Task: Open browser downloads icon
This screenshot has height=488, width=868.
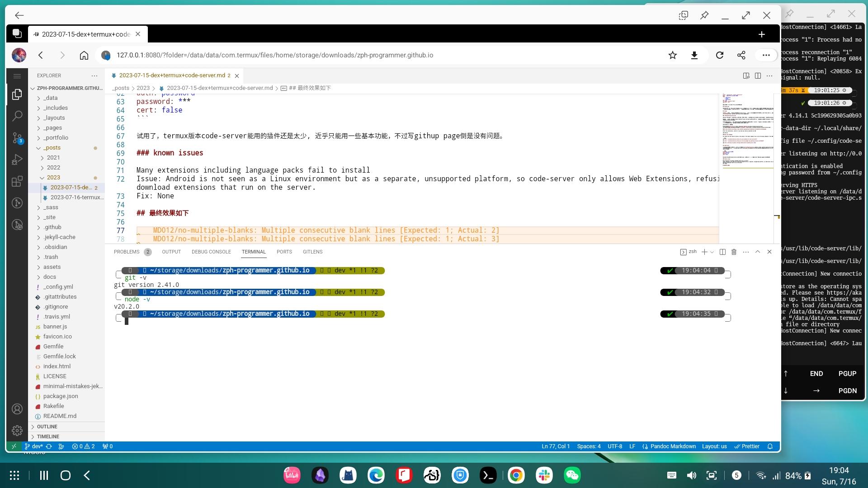Action: [x=694, y=55]
